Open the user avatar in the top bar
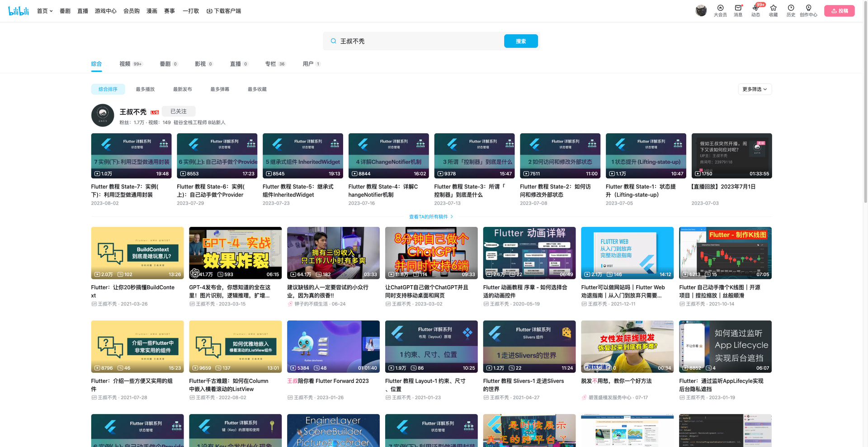Image resolution: width=868 pixels, height=447 pixels. (701, 11)
